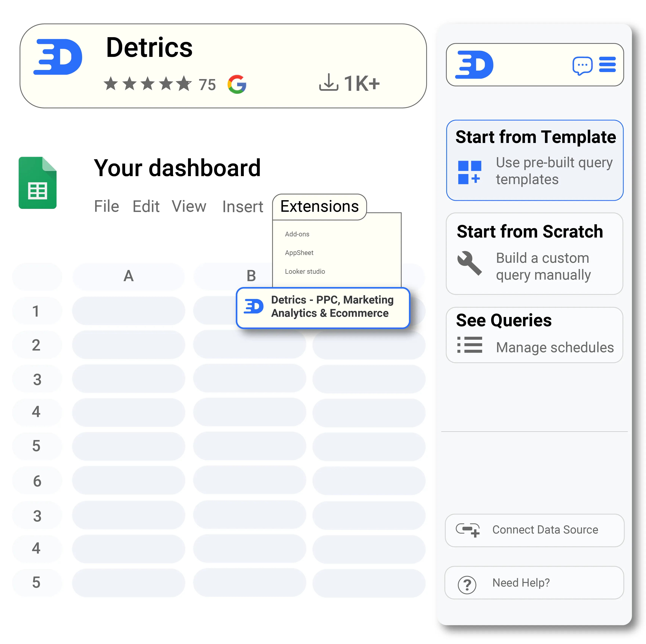Click the download icon next to 1K+

(329, 83)
